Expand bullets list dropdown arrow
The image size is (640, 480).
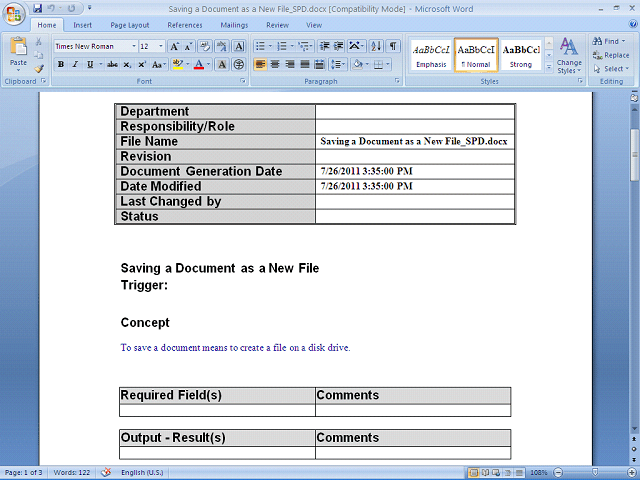[270, 46]
